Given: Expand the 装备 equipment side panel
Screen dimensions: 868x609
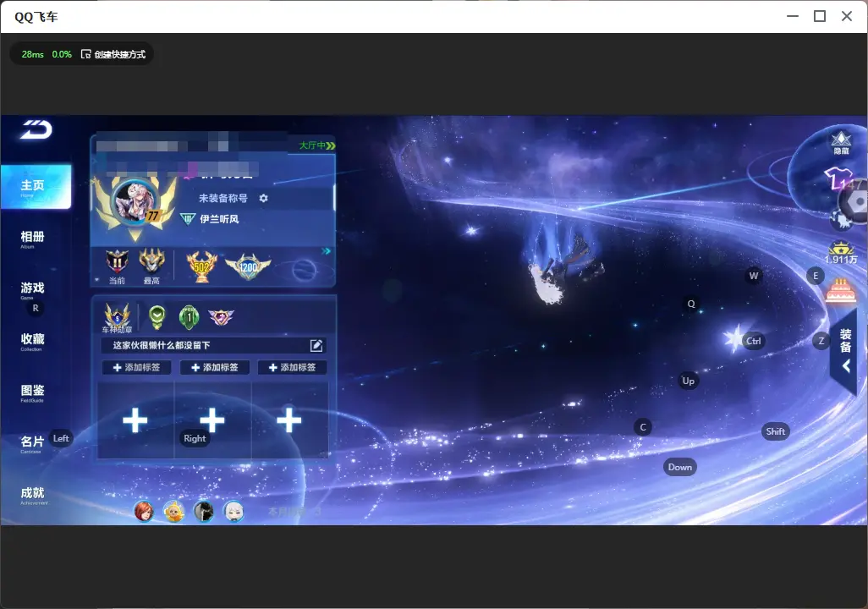Looking at the screenshot, I should pos(845,350).
